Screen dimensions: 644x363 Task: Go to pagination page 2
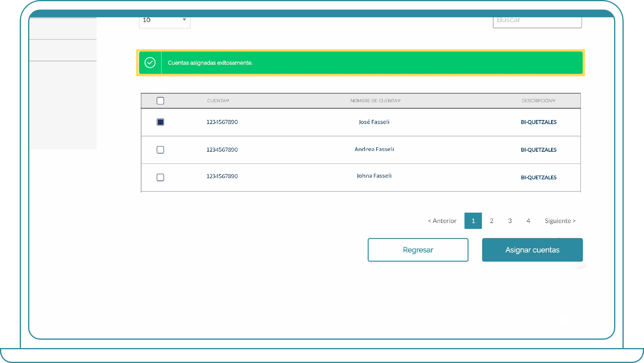492,221
